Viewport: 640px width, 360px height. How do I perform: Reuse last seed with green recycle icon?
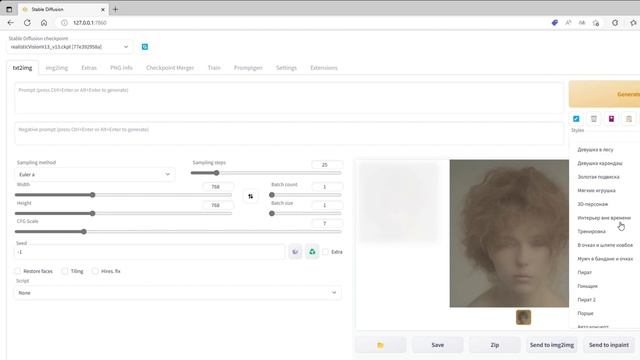pos(312,252)
